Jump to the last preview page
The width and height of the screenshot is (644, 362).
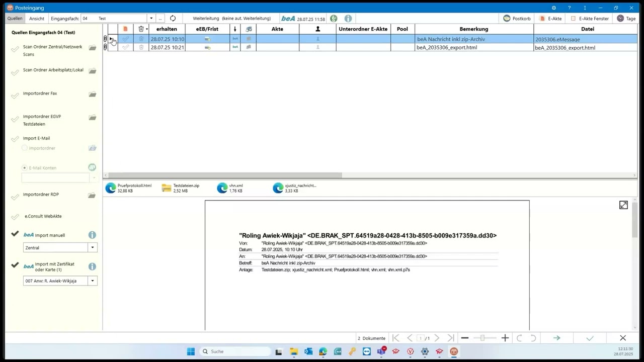coord(451,338)
